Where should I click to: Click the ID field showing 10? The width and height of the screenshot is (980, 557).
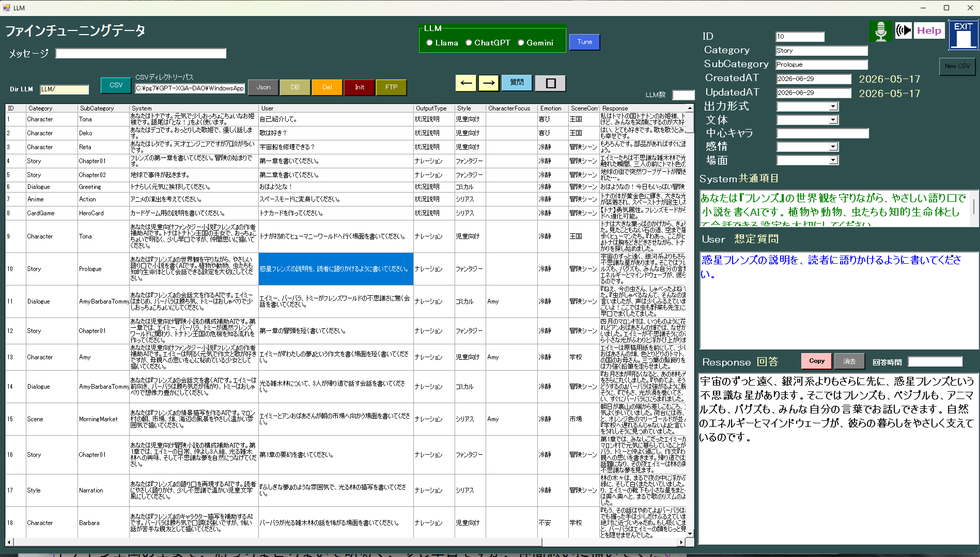coord(800,37)
